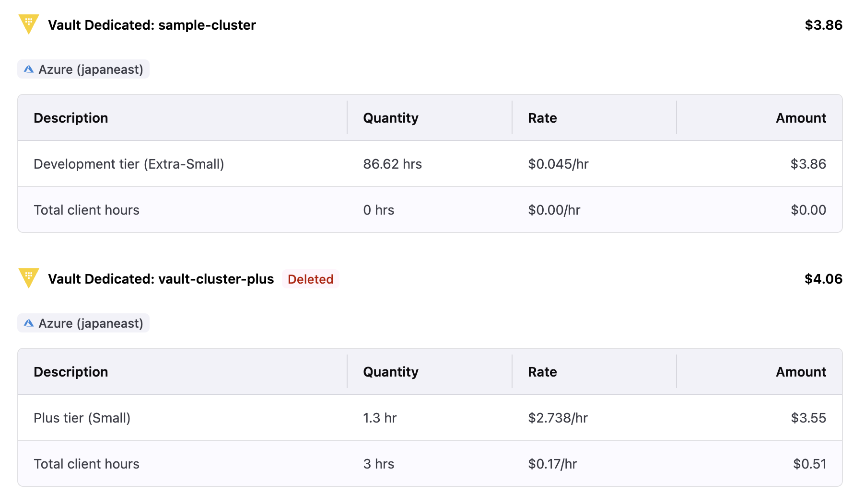
Task: Click the $0.51 client hours amount
Action: pos(809,464)
